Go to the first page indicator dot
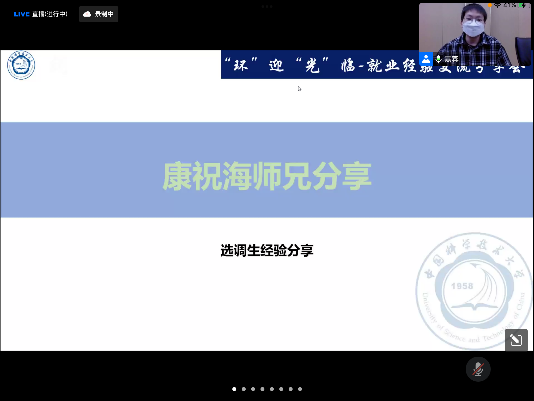This screenshot has width=534, height=401. pyautogui.click(x=234, y=389)
